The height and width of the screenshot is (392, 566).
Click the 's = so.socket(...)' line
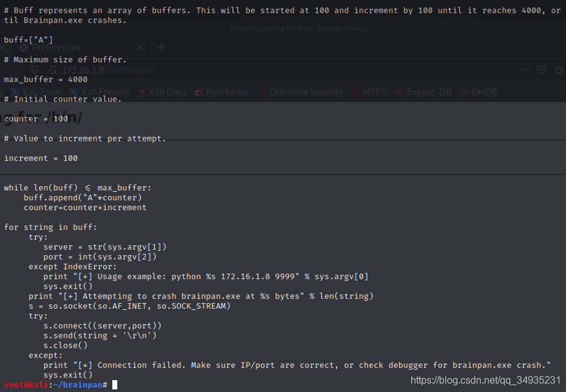(x=129, y=306)
